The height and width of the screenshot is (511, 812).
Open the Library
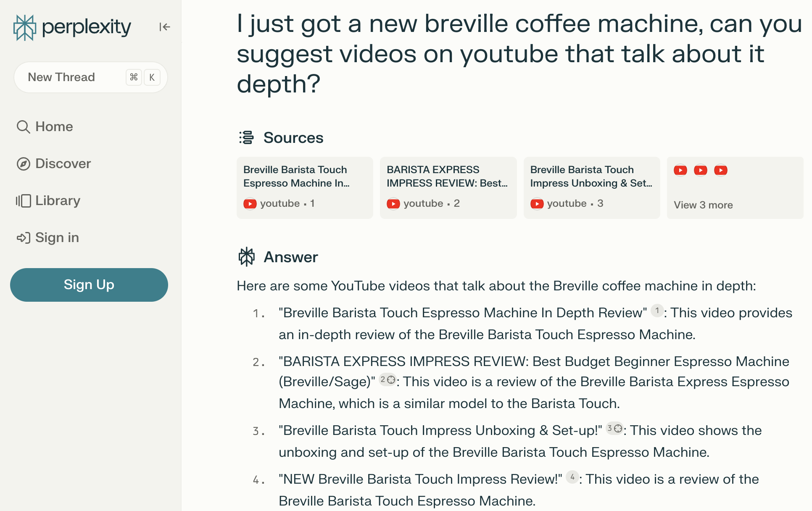point(48,200)
